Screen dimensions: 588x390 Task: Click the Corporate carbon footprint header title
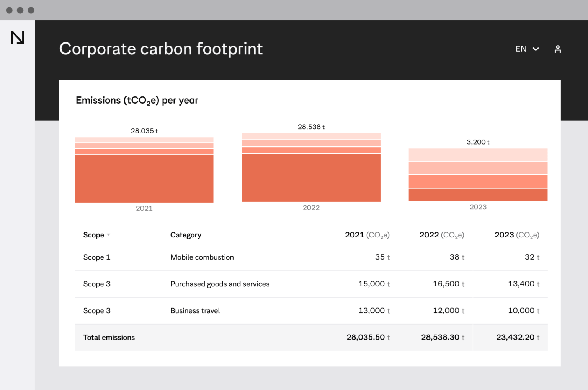(161, 49)
